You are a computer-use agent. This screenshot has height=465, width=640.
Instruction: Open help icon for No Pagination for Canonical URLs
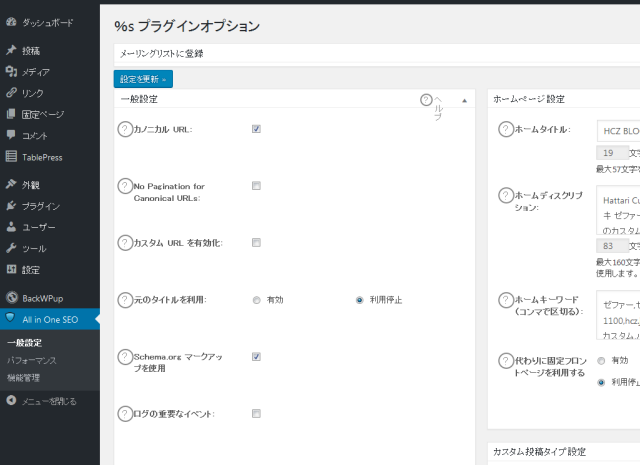(x=125, y=186)
